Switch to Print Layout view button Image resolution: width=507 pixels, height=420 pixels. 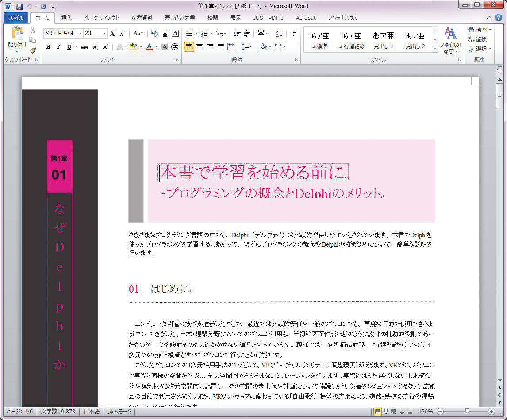tap(377, 412)
